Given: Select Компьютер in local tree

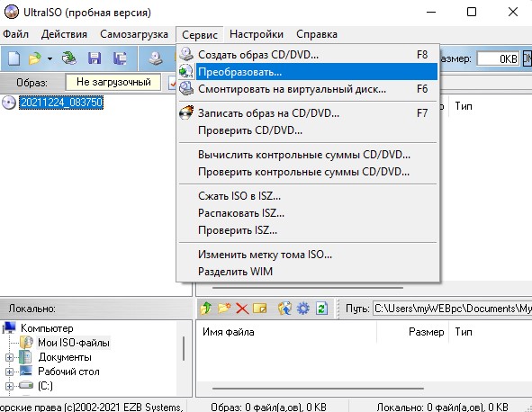Looking at the screenshot, I should point(47,328).
